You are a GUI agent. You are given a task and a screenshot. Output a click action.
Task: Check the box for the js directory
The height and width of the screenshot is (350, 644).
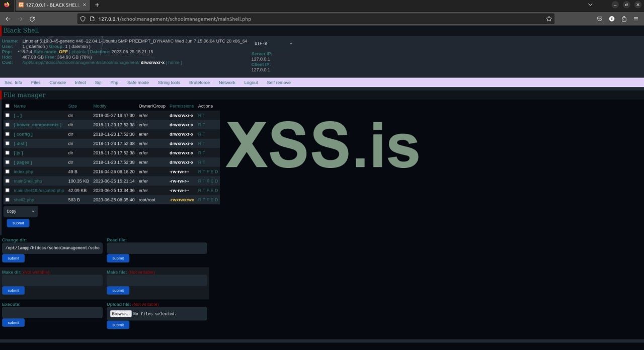7,152
